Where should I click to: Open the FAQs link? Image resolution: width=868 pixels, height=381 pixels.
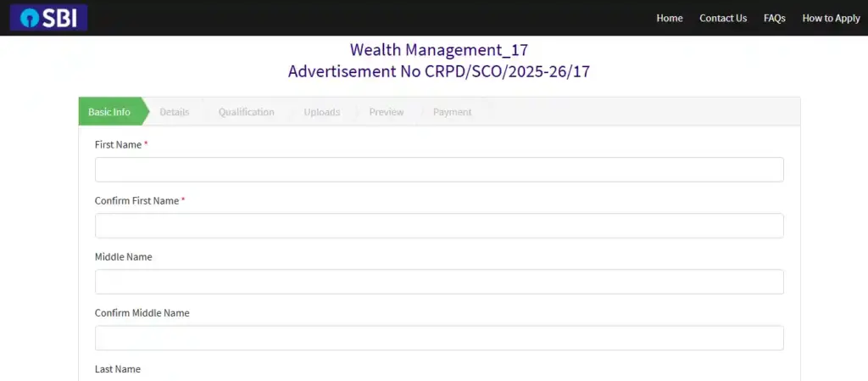(774, 18)
